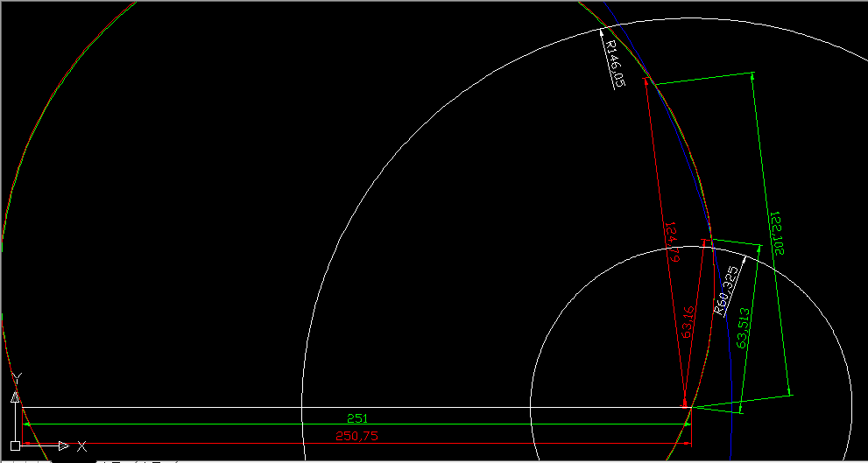Select the small white circle's right edge
868x463 pixels.
click(x=851, y=407)
